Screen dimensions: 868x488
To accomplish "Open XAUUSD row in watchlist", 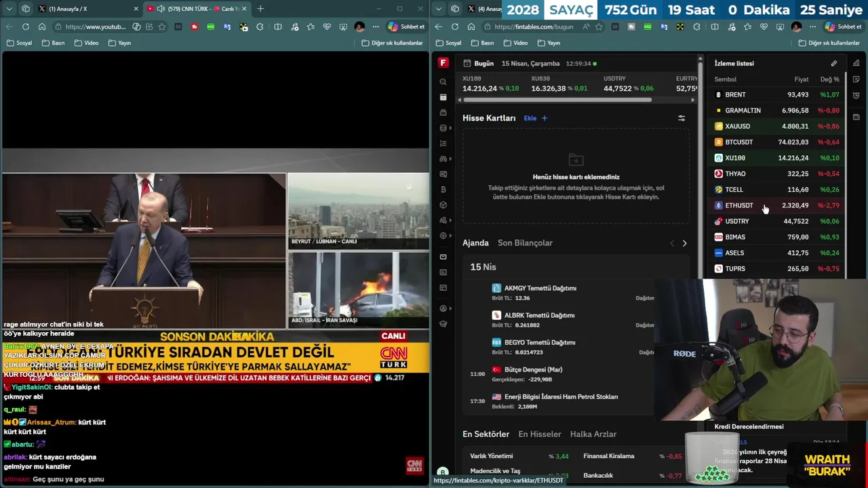I will click(776, 126).
